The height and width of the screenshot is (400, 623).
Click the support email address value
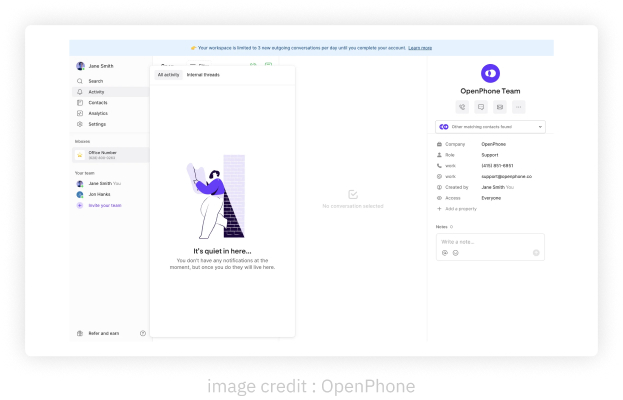click(507, 176)
